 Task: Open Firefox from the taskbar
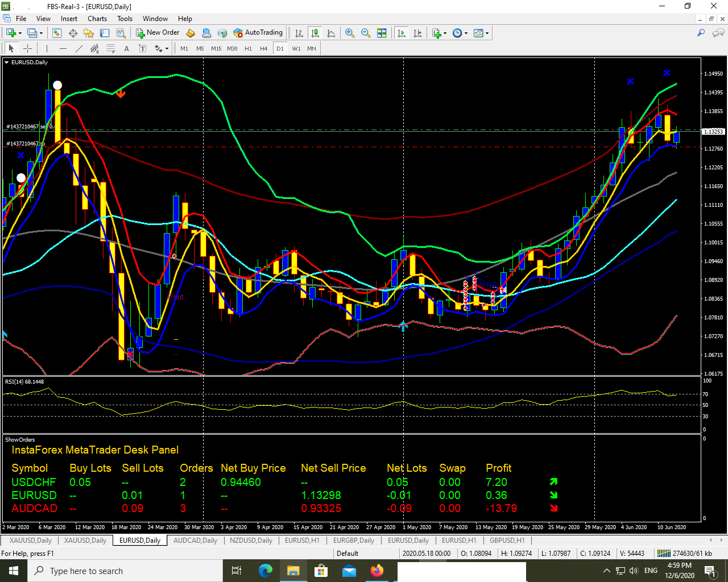377,571
